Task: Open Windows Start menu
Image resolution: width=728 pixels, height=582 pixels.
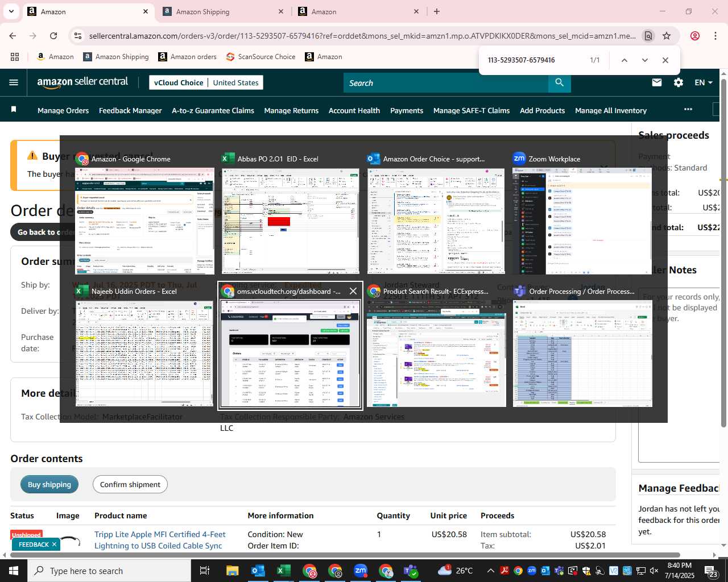Action: click(13, 571)
